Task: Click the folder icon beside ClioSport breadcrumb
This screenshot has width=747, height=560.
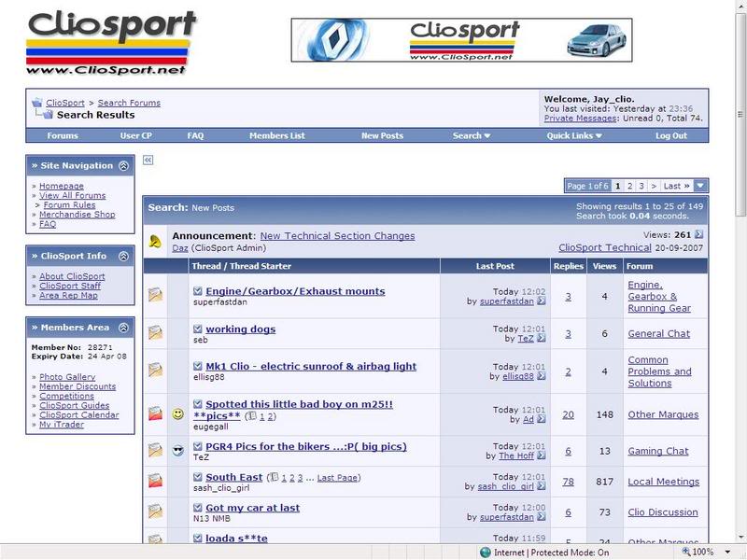Action: [36, 103]
